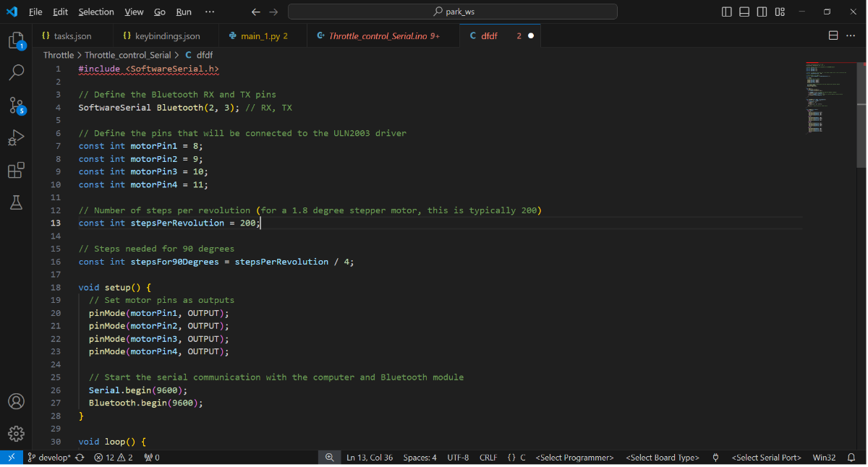Toggle the Primary Side Bar layout button
Image resolution: width=868 pixels, height=467 pixels.
[x=727, y=12]
